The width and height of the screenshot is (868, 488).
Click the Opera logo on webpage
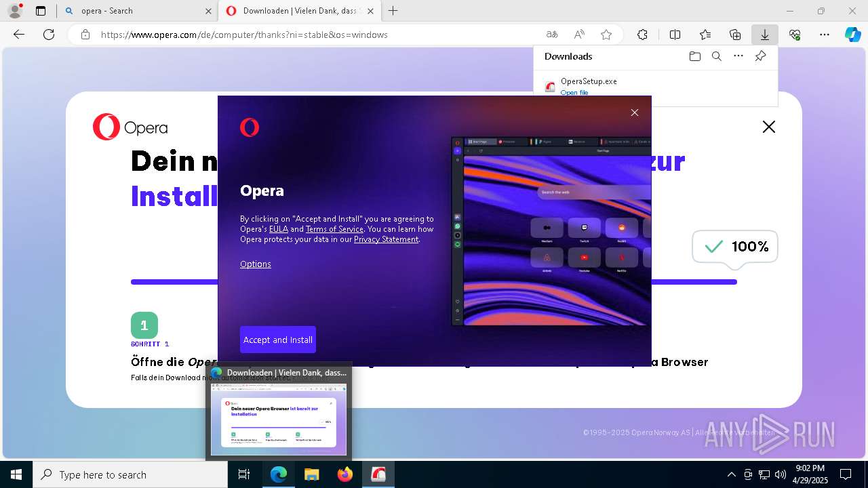pyautogui.click(x=130, y=127)
